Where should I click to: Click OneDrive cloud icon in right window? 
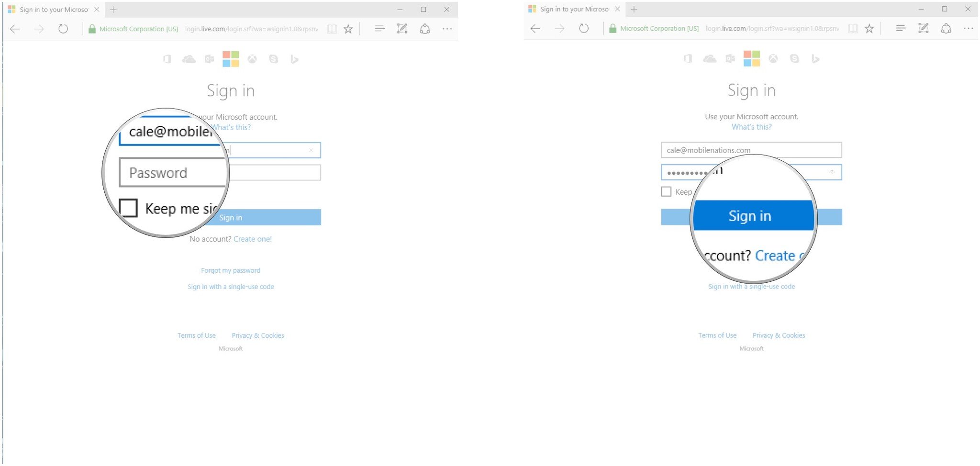[x=710, y=59]
